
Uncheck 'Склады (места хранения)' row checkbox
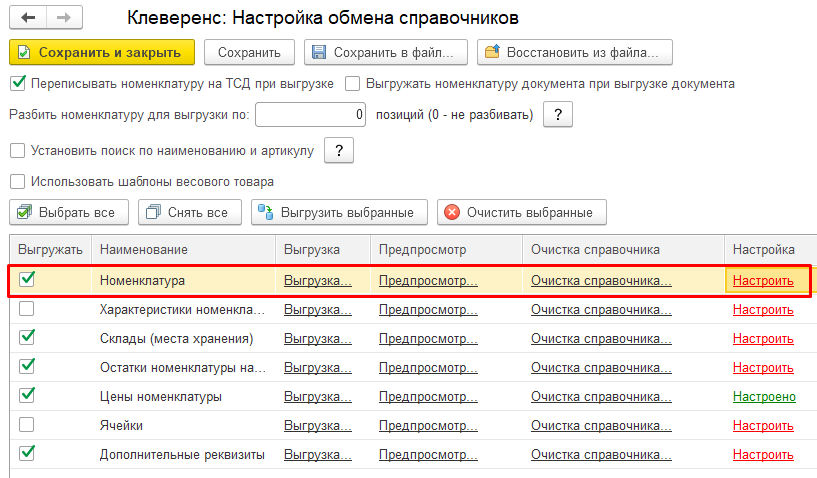[27, 338]
